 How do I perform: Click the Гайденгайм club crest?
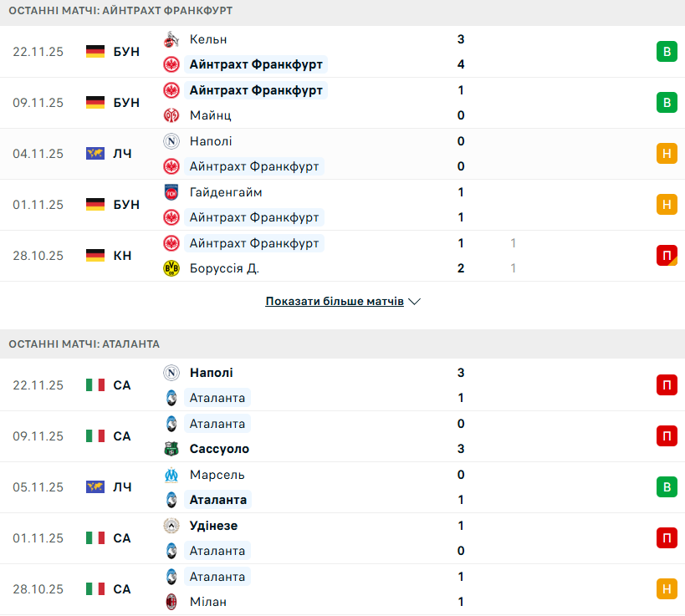171,192
